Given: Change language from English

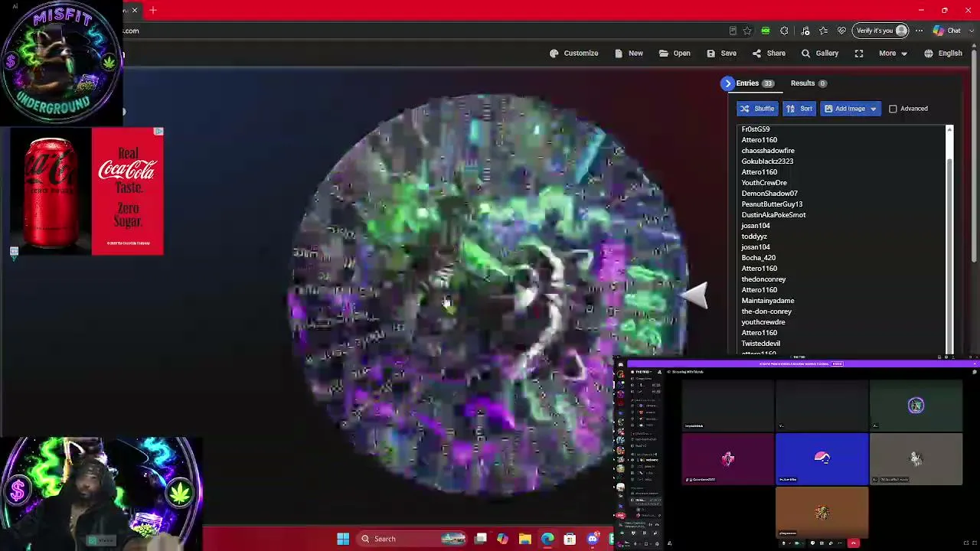Looking at the screenshot, I should click(x=942, y=54).
